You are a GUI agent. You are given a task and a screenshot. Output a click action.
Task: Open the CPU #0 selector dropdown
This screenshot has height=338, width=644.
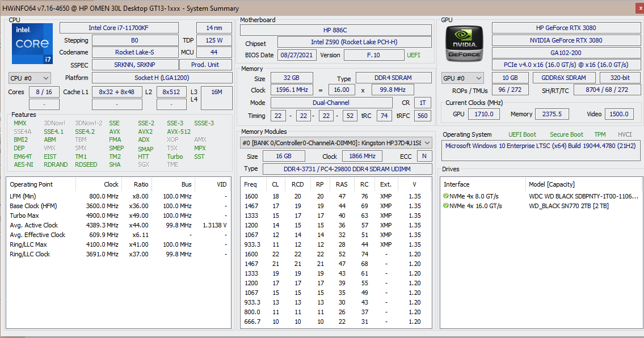29,78
